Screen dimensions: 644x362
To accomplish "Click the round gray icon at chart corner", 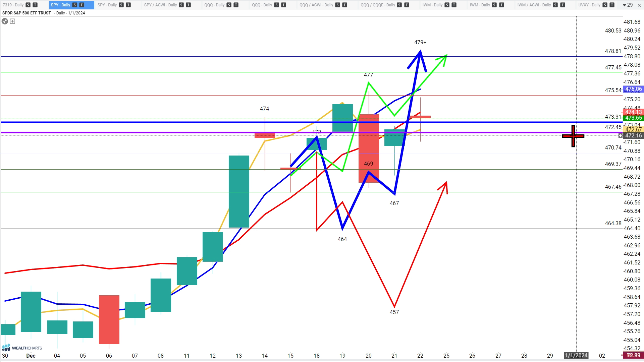I will pos(5,21).
